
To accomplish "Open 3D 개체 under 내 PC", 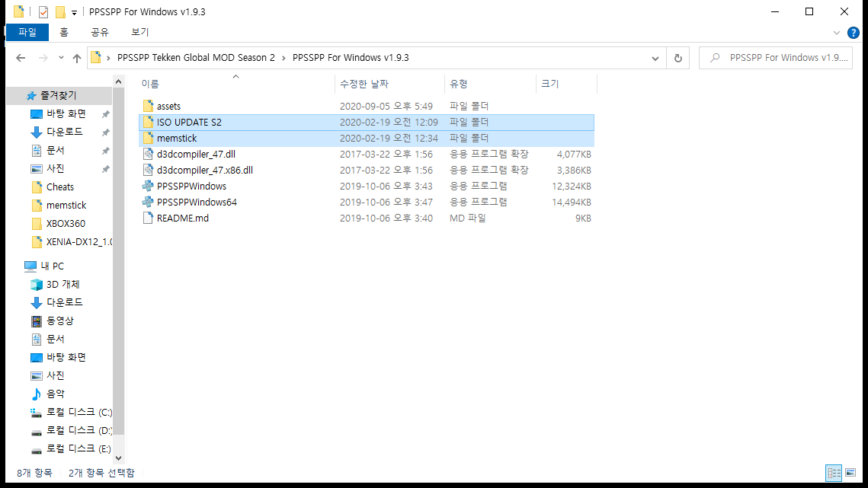I will [x=62, y=285].
